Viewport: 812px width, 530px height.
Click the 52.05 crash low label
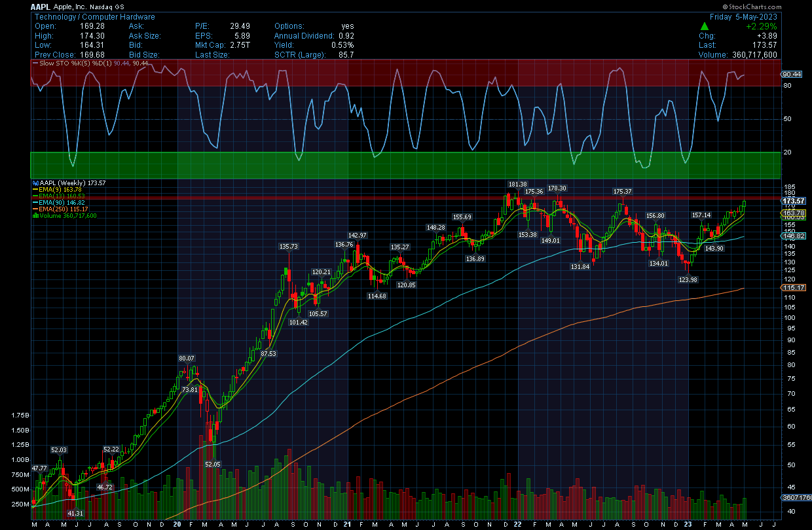[x=213, y=464]
